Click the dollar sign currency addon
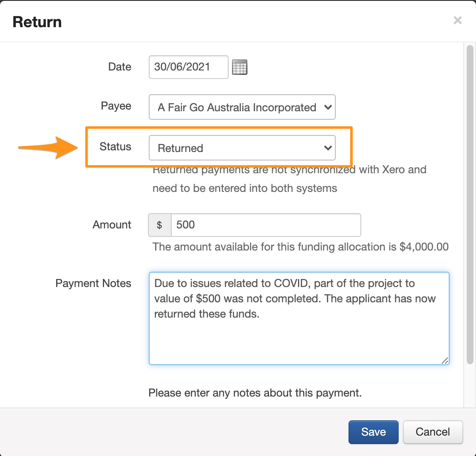Screen dimensions: 476x456 [159, 225]
